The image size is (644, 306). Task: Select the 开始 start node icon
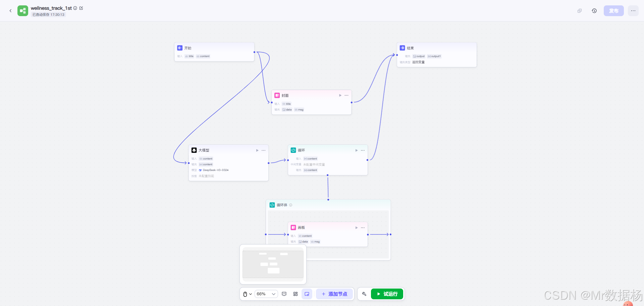[x=180, y=48]
